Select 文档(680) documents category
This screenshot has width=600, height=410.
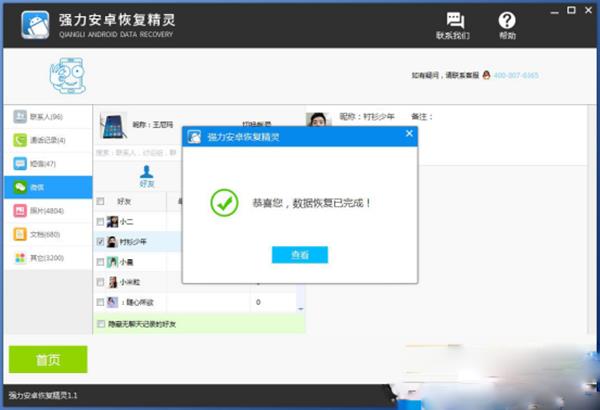[46, 235]
